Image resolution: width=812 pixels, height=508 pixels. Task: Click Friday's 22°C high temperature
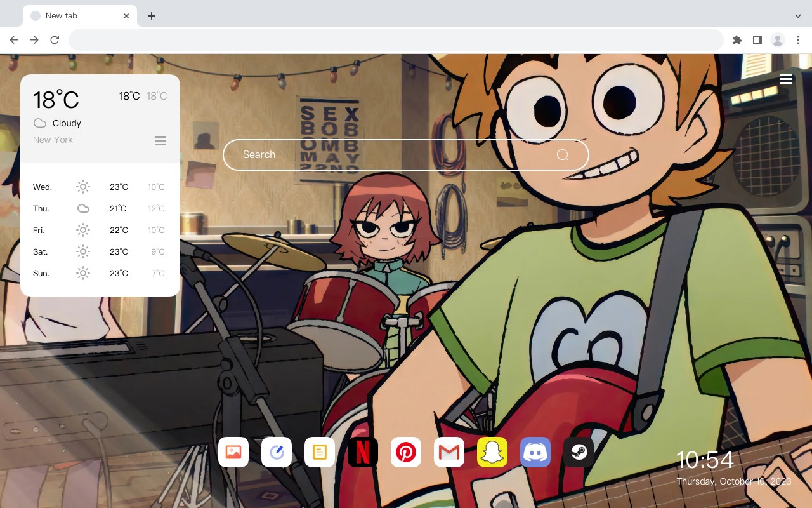119,230
